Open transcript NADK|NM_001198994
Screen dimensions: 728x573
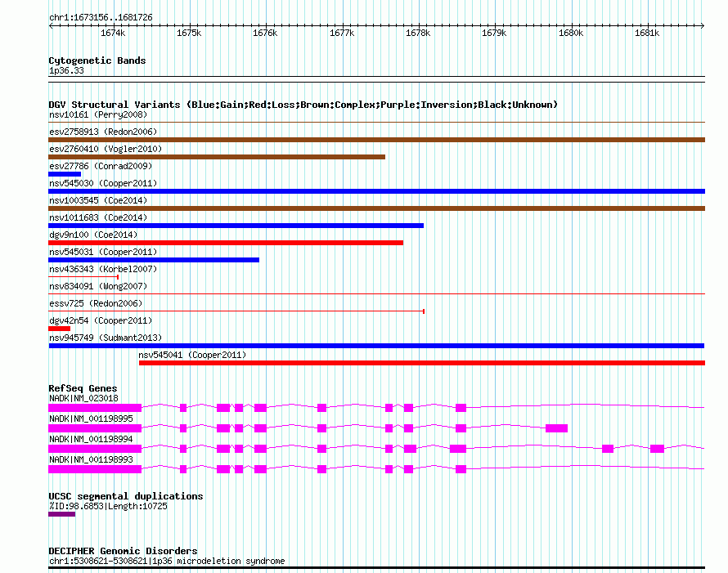pos(91,440)
